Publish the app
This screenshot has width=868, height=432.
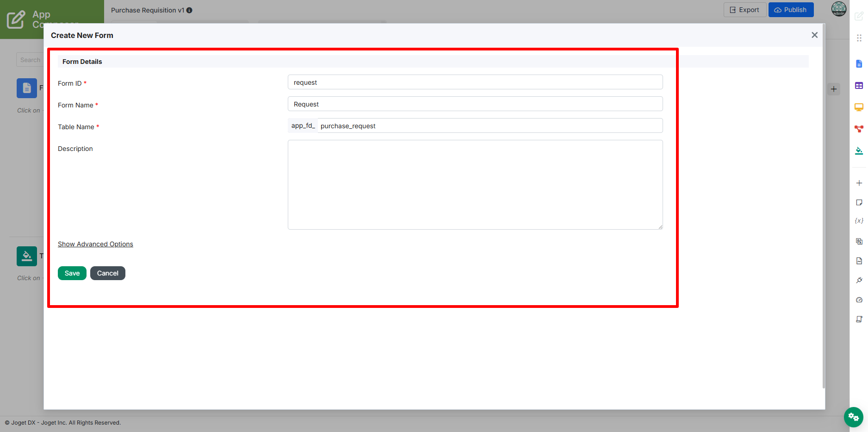click(x=791, y=10)
